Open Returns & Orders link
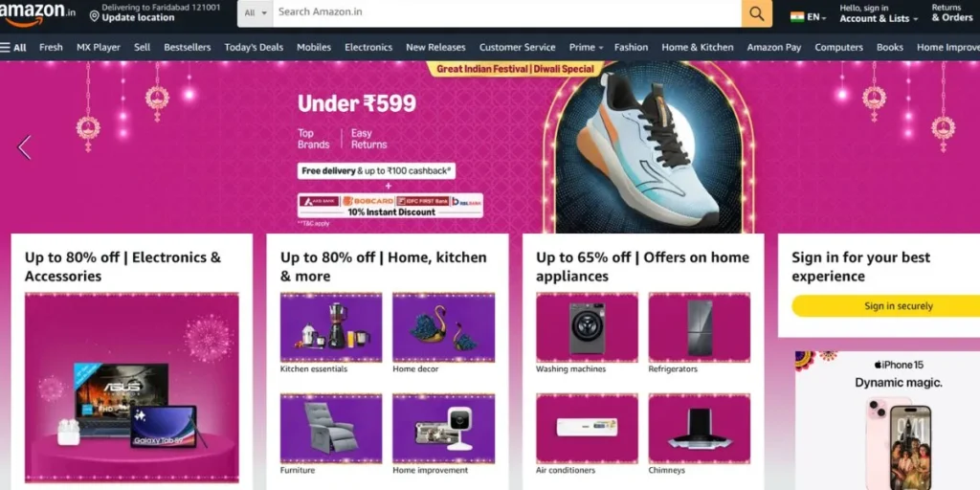 click(952, 13)
